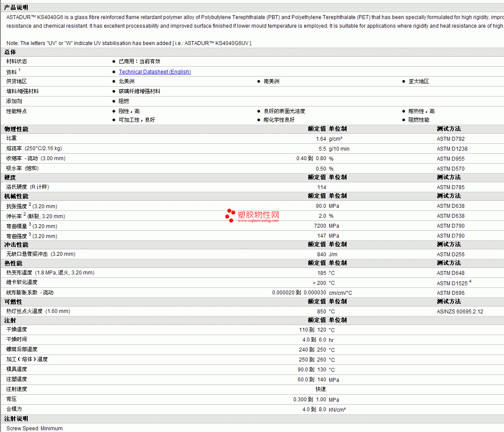Click the ASTM D792 test method
This screenshot has width=504, height=432.
[451, 139]
